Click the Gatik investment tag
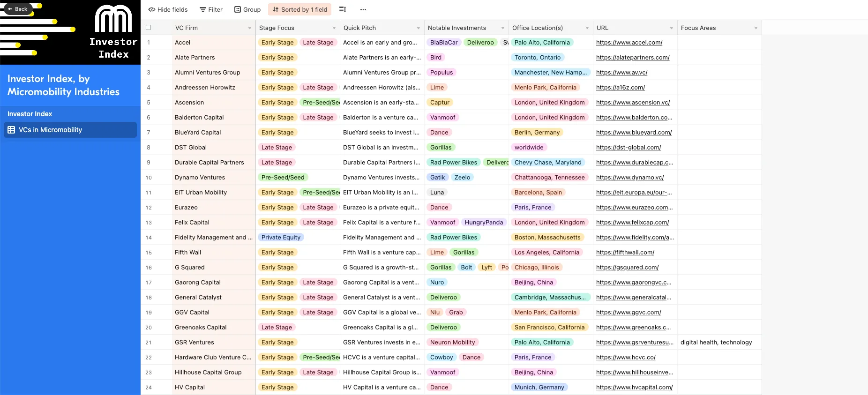This screenshot has height=395, width=868. [x=437, y=177]
